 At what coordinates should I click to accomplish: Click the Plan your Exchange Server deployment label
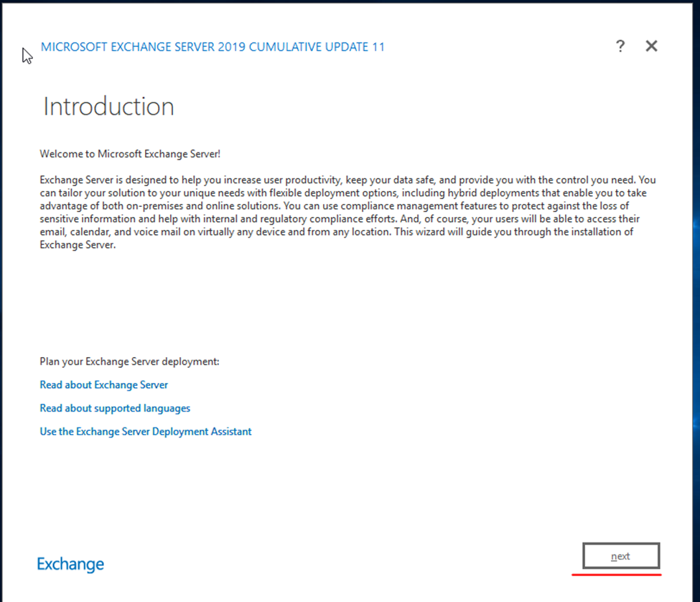click(x=129, y=361)
